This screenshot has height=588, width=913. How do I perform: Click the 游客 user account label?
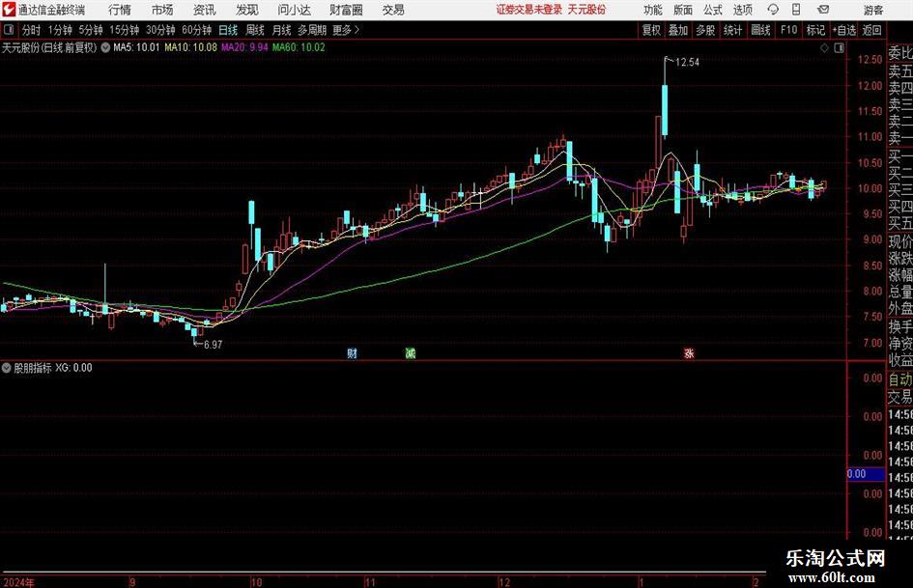point(872,10)
